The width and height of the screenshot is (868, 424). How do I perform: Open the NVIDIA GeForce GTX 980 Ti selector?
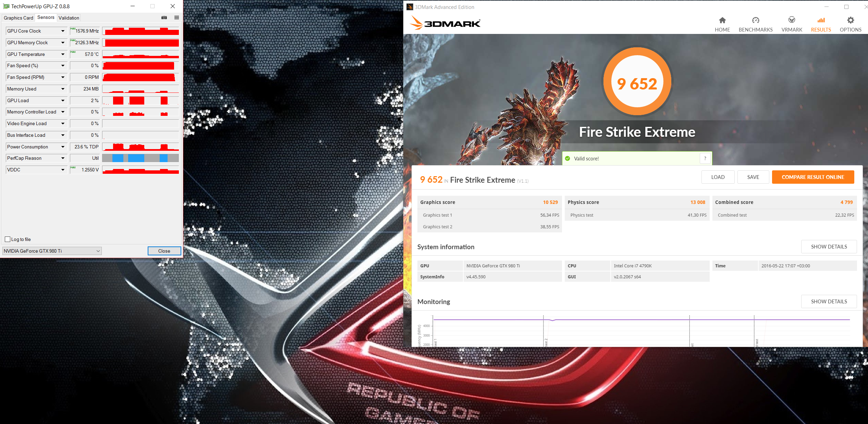(52, 251)
